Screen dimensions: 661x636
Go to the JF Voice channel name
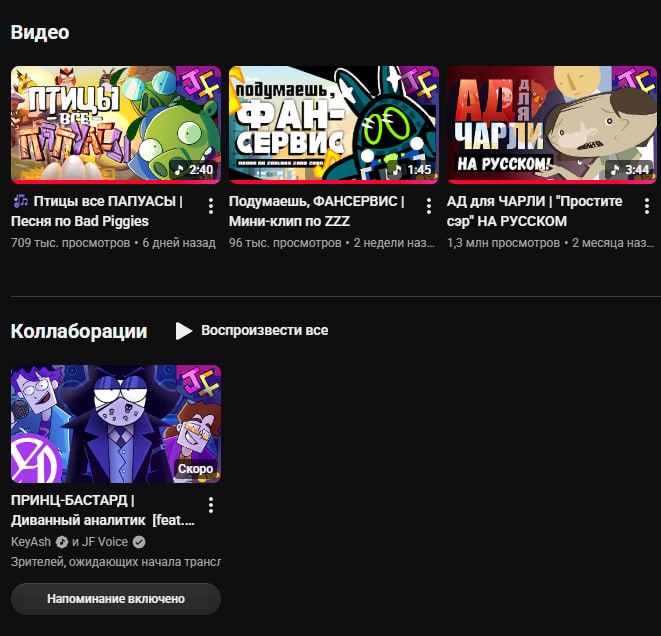pyautogui.click(x=105, y=542)
